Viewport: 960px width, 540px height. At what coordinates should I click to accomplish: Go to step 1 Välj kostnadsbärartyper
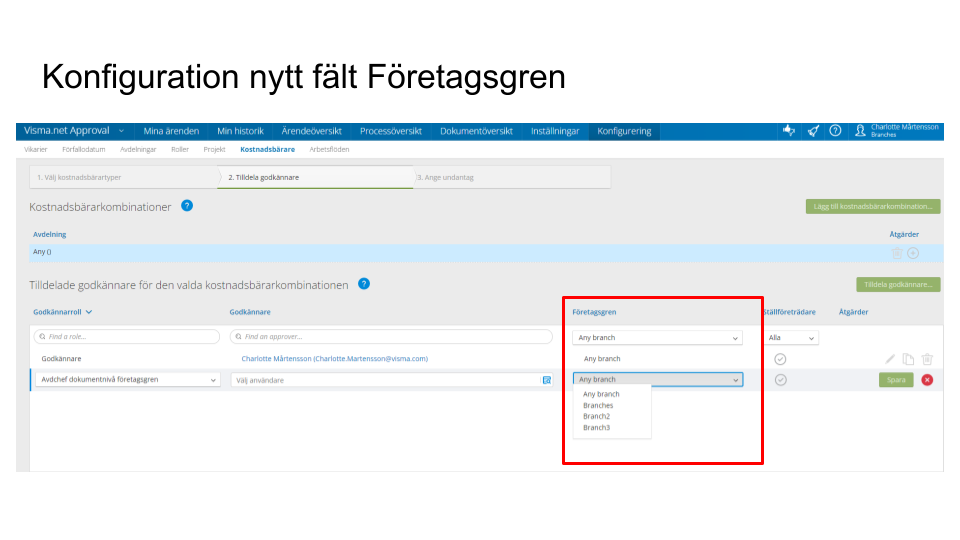(124, 178)
